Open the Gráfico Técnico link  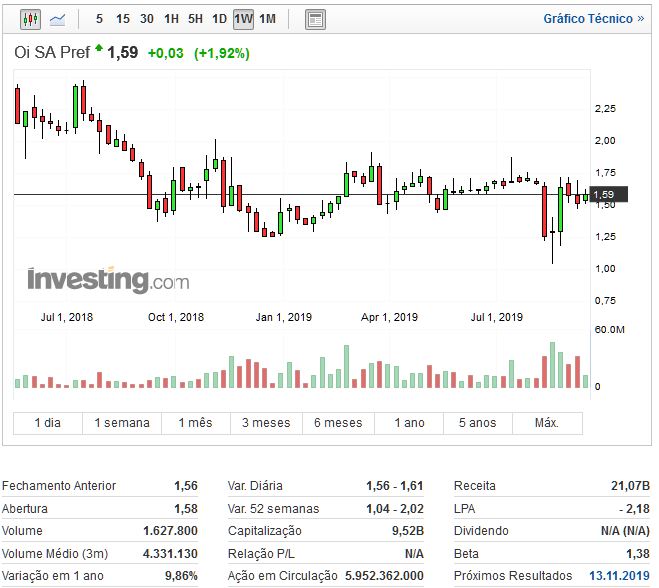[x=593, y=19]
